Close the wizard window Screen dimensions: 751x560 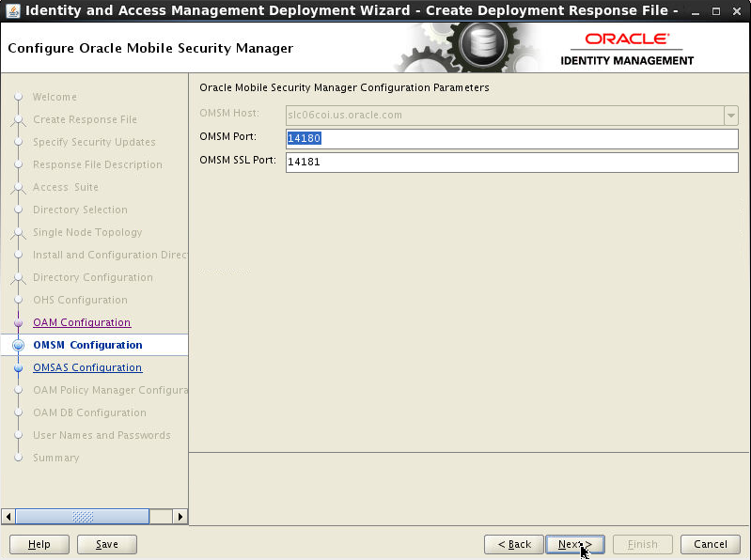pos(737,11)
